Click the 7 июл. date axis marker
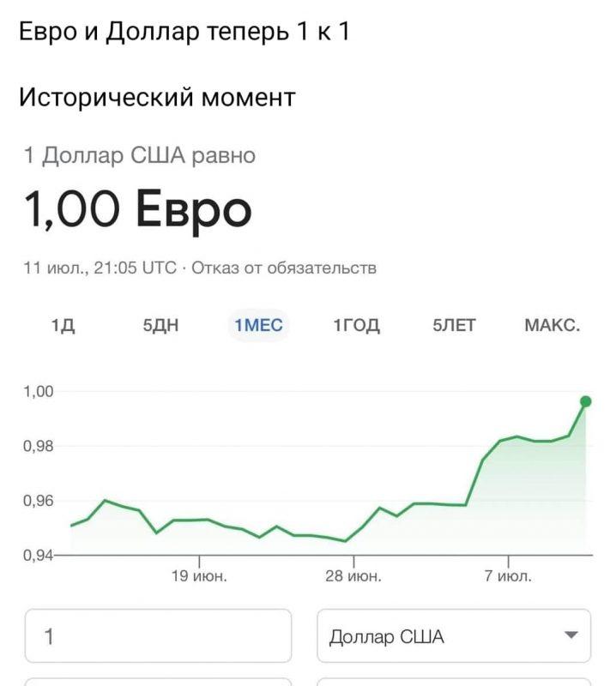This screenshot has height=686, width=616. [508, 575]
